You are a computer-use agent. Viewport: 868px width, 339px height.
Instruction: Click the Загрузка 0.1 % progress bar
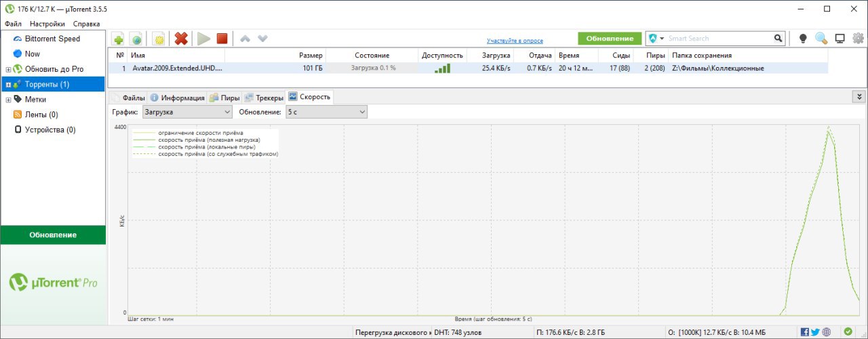click(372, 68)
